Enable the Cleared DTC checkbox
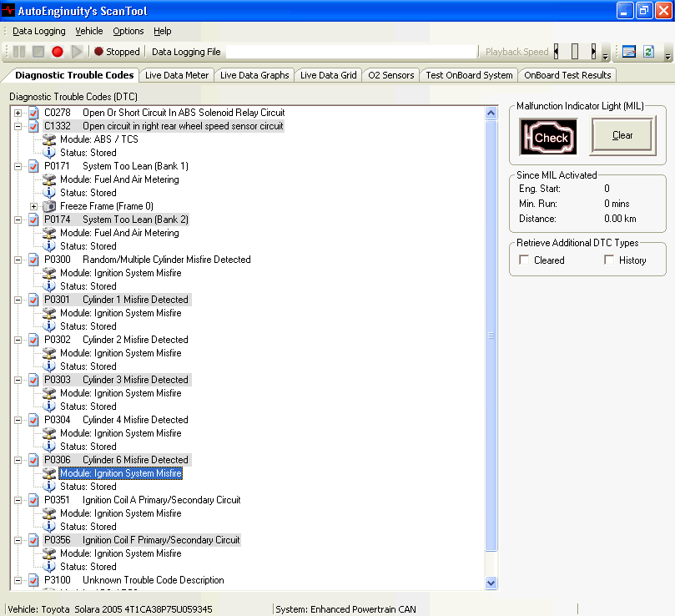This screenshot has height=616, width=675. [524, 260]
